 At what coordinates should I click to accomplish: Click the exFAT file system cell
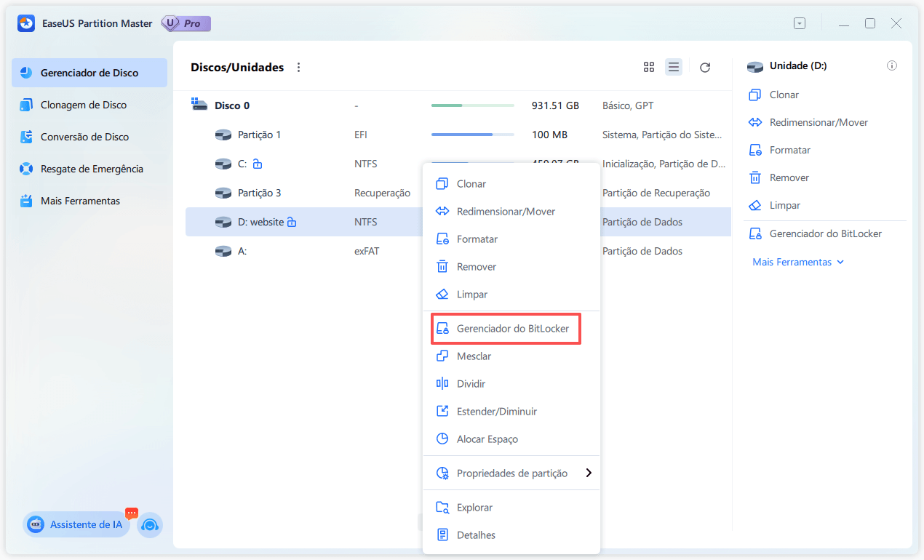tap(367, 251)
